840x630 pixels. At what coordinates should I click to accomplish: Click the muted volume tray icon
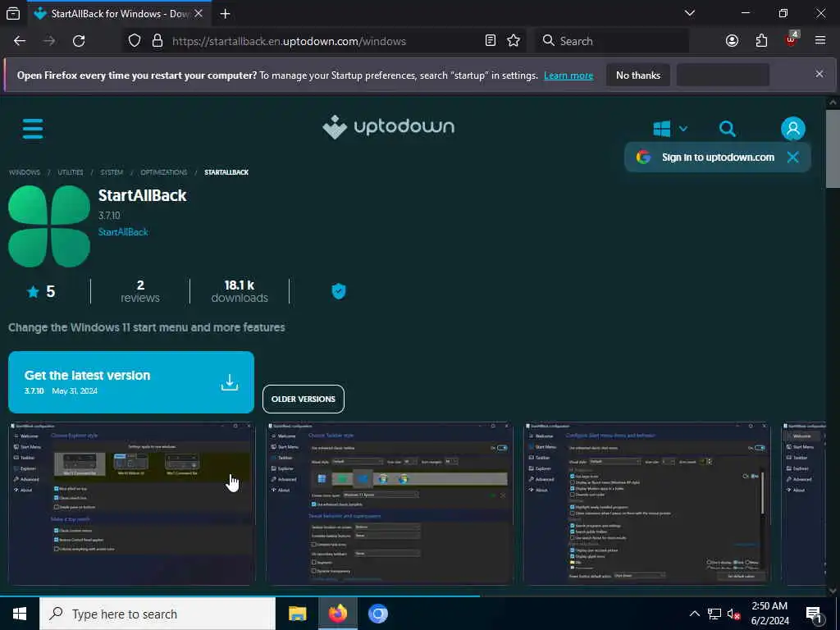click(x=733, y=614)
